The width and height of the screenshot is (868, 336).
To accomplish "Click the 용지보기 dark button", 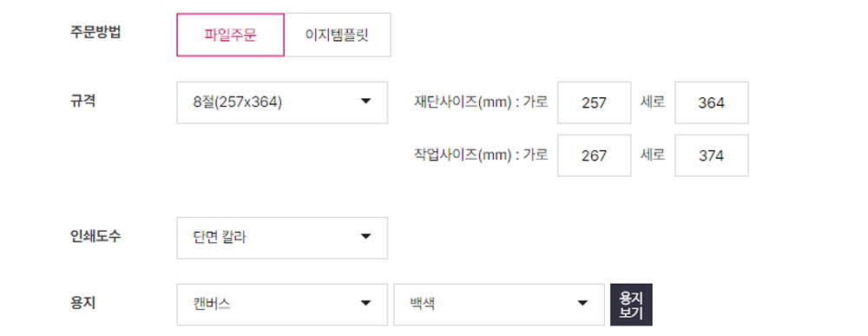I will point(631,305).
